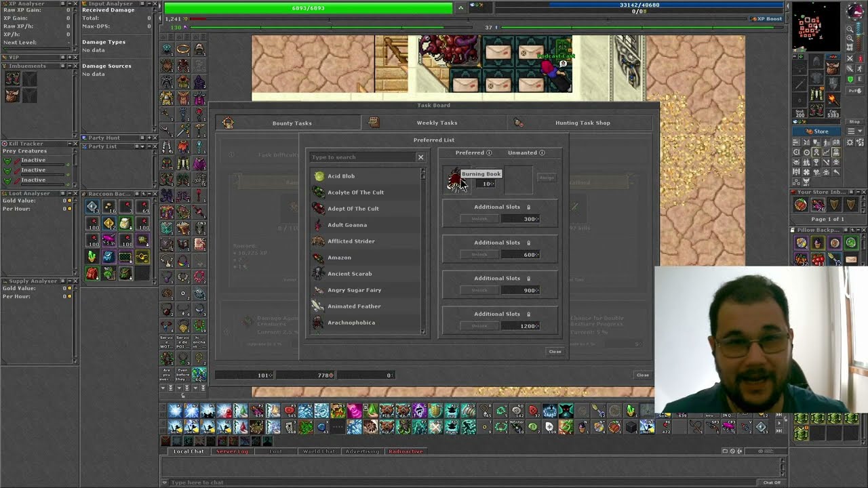Image resolution: width=868 pixels, height=488 pixels.
Task: Collapse the Input Analyser panel
Action: 148,3
